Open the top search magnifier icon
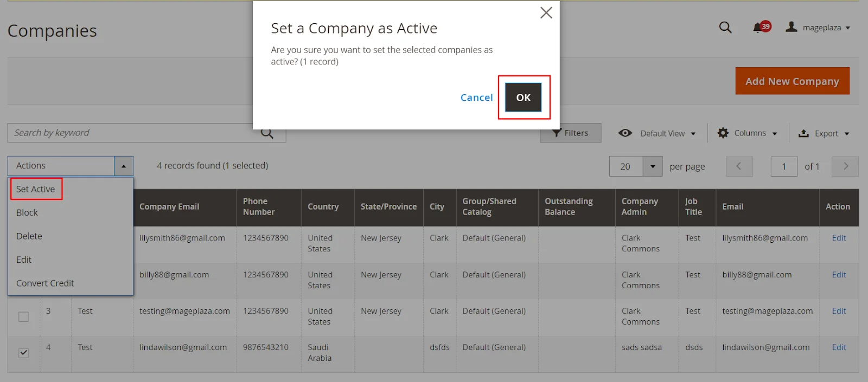 (x=725, y=27)
